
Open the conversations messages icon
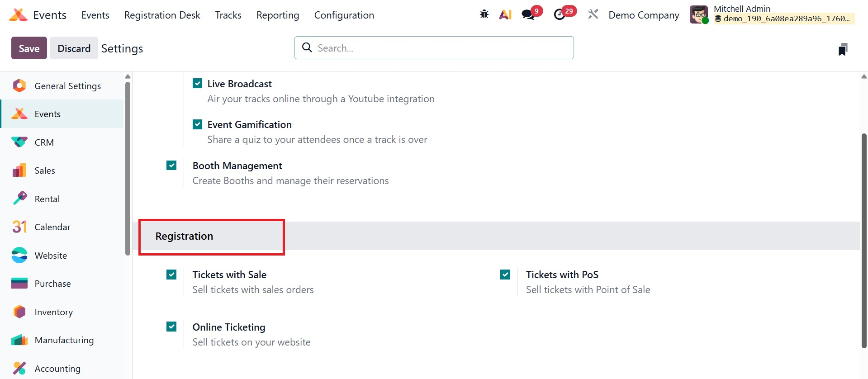pos(528,14)
